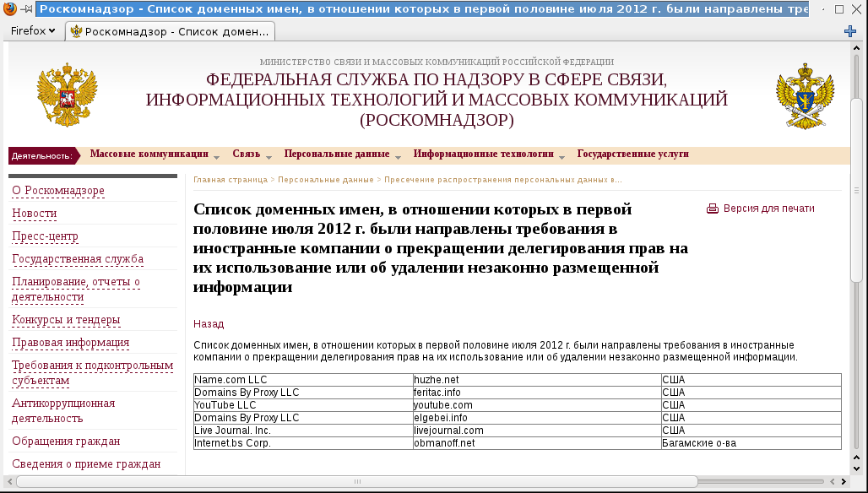Click the horizontal scrollbar thumb
868x493 pixels.
pos(357,481)
